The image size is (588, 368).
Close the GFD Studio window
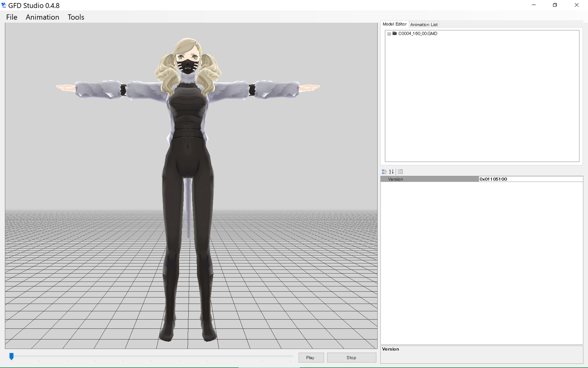tap(576, 5)
